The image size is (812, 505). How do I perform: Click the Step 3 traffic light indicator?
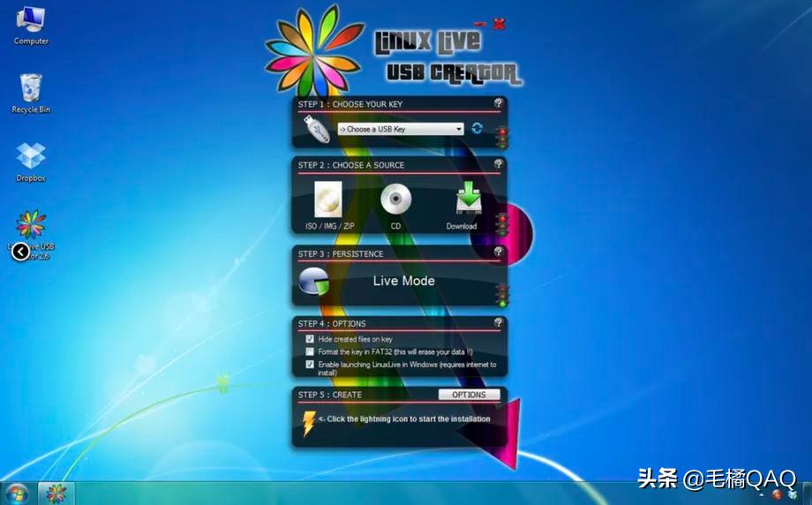502,296
